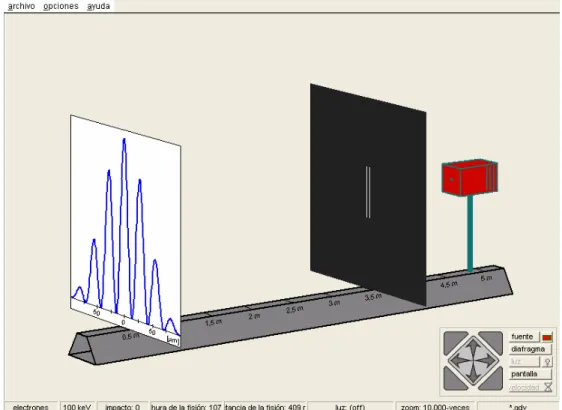Click the electrones status bar field
Image resolution: width=562 pixels, height=410 pixels.
point(30,406)
